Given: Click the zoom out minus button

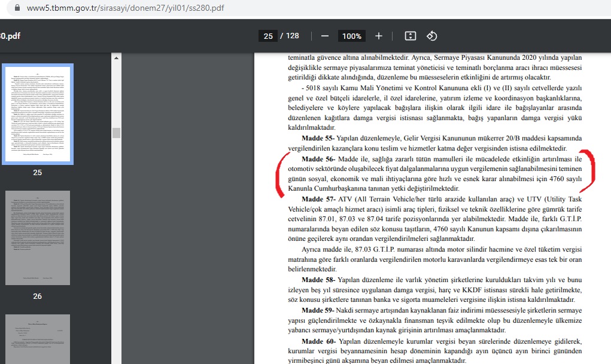Looking at the screenshot, I should (x=324, y=36).
